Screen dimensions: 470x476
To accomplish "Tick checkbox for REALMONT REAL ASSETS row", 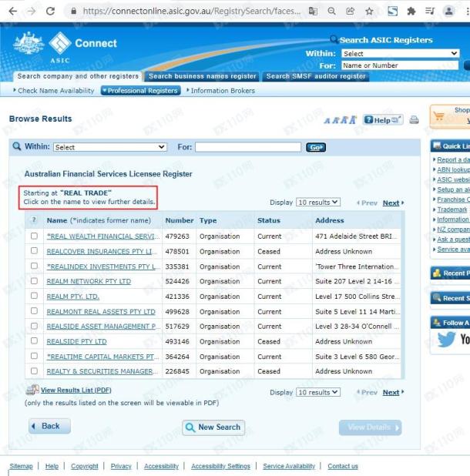I will click(x=35, y=311).
